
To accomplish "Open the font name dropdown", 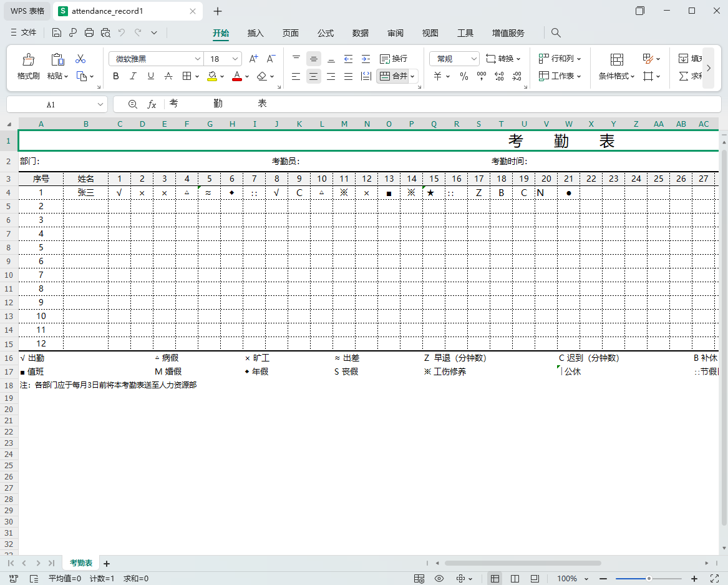I will 197,59.
